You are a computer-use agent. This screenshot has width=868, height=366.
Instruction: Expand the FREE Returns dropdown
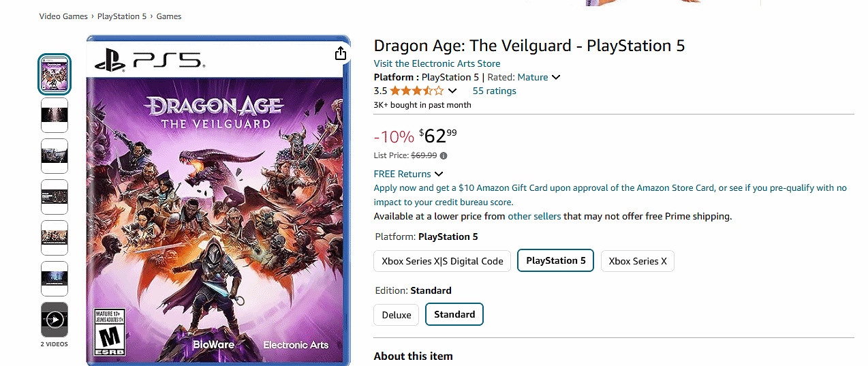pyautogui.click(x=438, y=174)
